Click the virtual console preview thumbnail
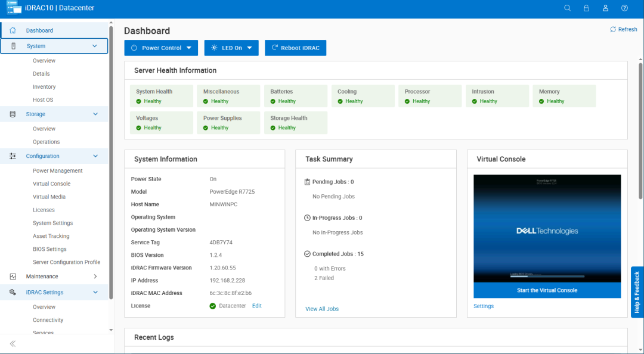 point(547,228)
